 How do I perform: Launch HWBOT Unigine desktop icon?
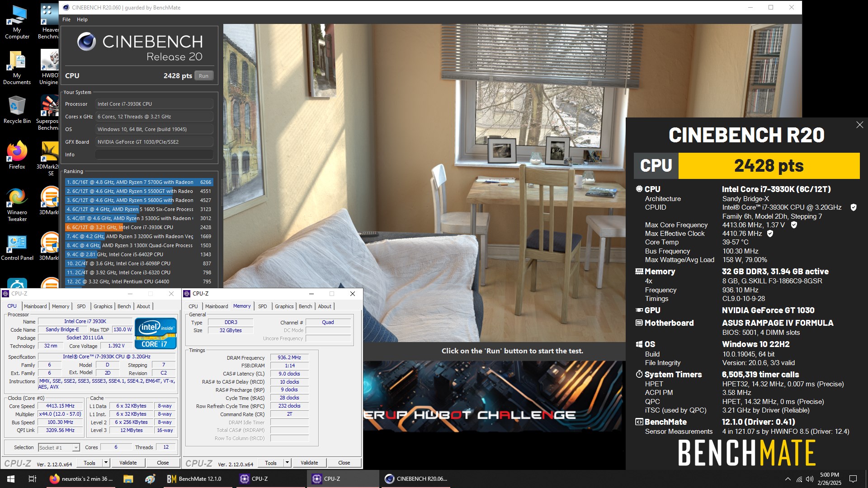49,67
